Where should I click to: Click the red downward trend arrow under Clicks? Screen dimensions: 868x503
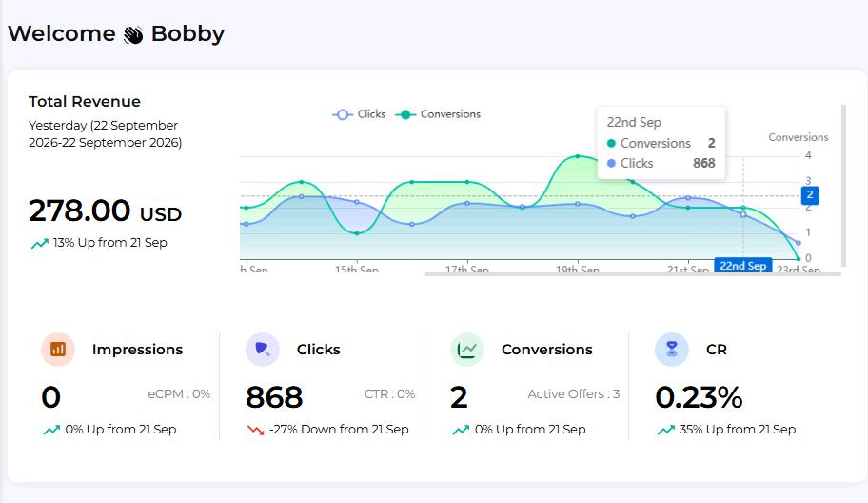tap(255, 430)
